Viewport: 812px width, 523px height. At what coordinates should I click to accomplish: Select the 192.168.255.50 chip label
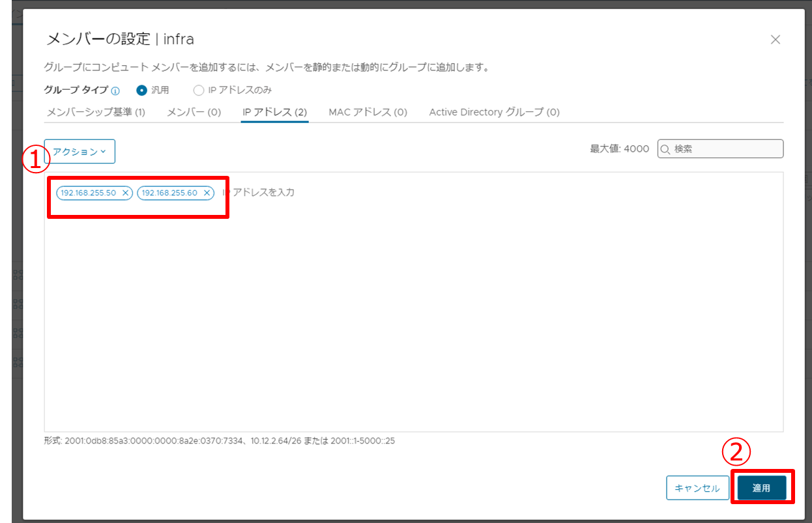[88, 193]
